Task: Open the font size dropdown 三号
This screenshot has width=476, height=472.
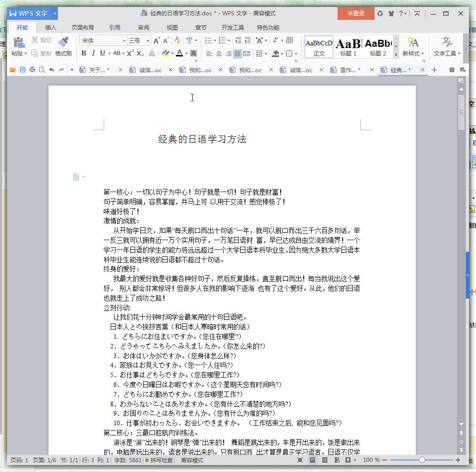Action: (x=148, y=41)
